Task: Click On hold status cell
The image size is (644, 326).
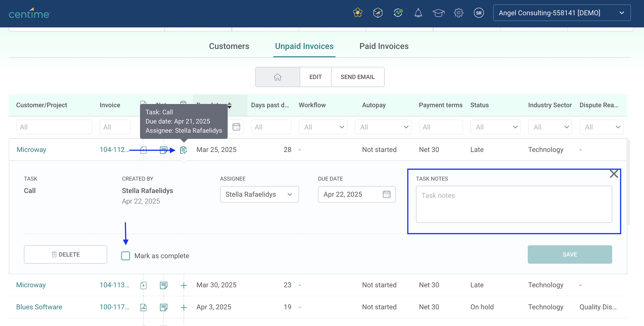Action: (482, 307)
